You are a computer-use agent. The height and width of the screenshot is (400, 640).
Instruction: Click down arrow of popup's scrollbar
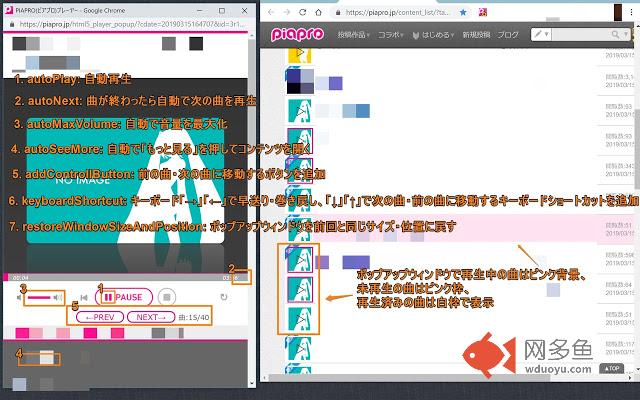(x=251, y=384)
